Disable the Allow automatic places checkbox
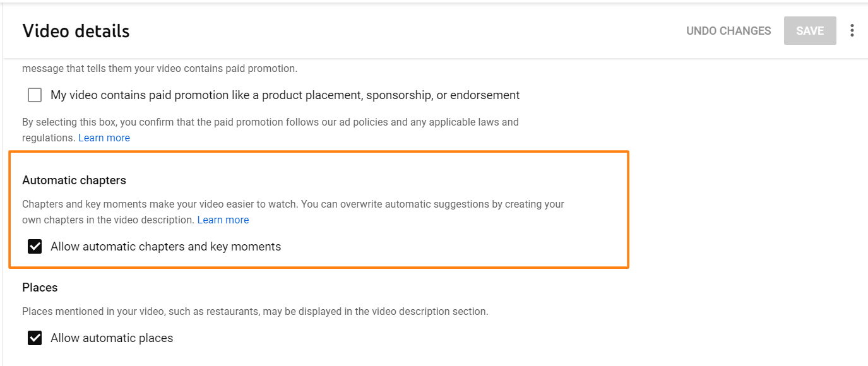This screenshot has height=366, width=868. pos(35,338)
